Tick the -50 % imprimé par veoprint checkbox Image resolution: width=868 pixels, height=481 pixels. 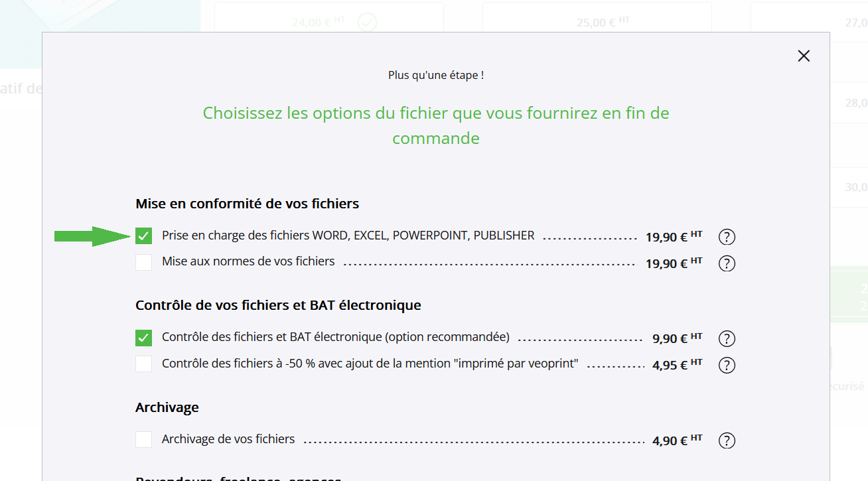[143, 364]
